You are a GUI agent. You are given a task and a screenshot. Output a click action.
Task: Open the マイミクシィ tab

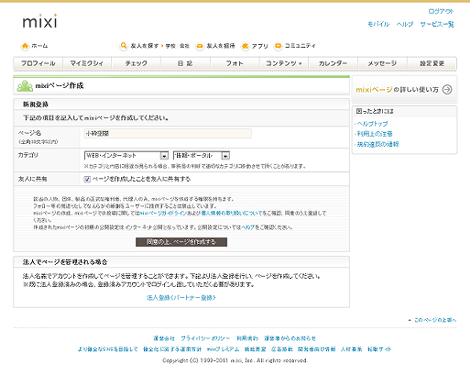(87, 63)
